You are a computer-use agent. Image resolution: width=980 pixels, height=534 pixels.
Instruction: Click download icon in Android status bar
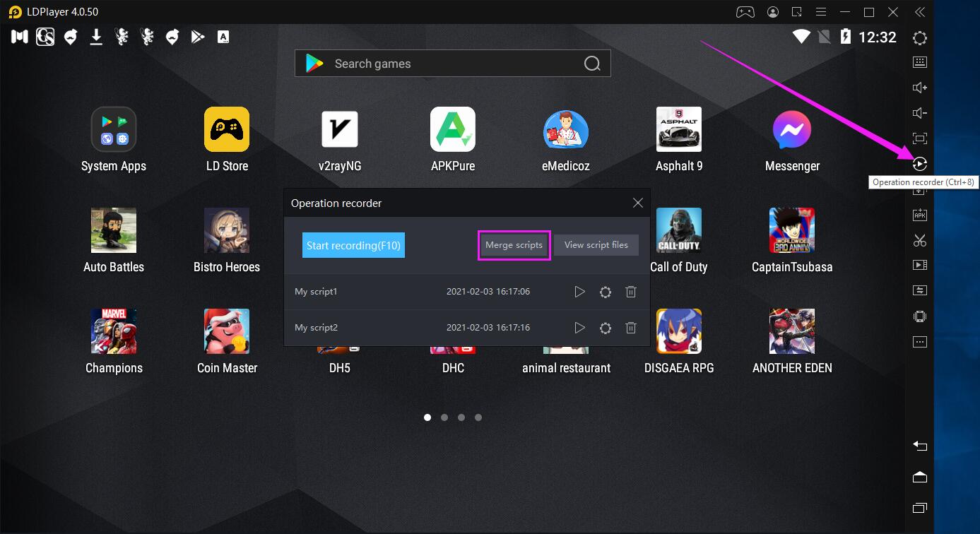(96, 37)
